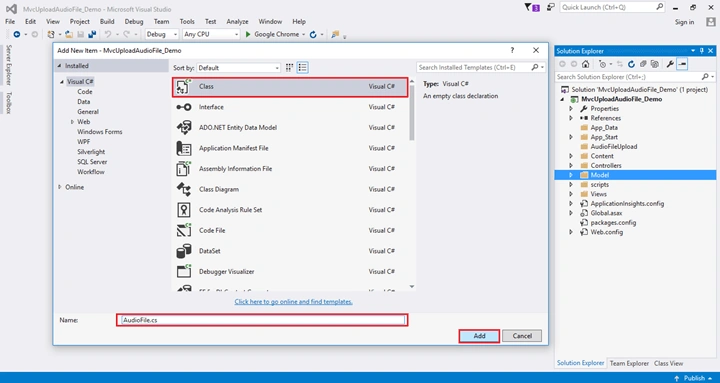Click the New Project toolbar icon
720x383 pixels.
tap(51, 34)
